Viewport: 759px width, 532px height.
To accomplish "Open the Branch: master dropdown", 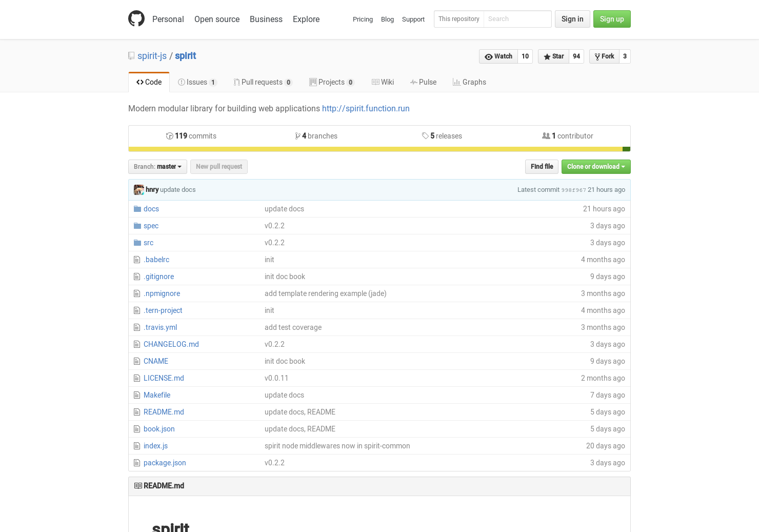I will pos(157,167).
